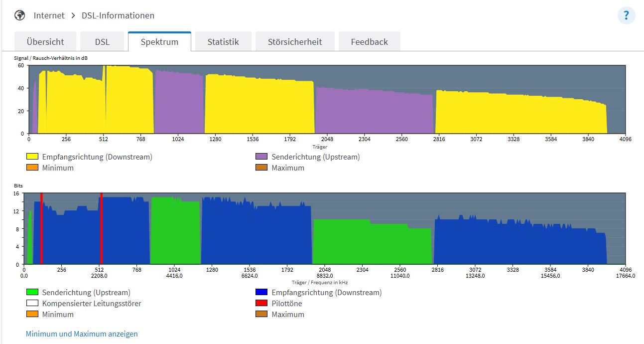
Task: Click the green Senderichtung (Upstream) legend swatch
Action: tap(32, 292)
